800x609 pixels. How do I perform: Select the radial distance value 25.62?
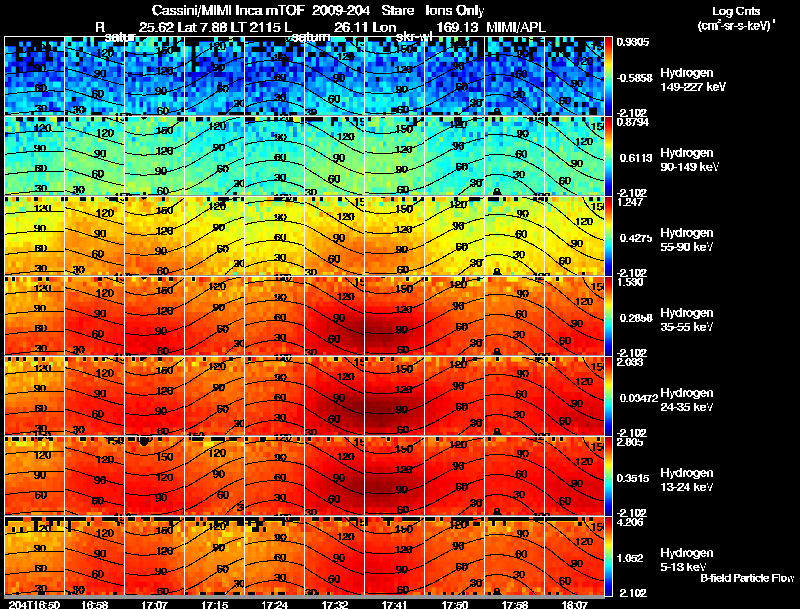tap(156, 27)
